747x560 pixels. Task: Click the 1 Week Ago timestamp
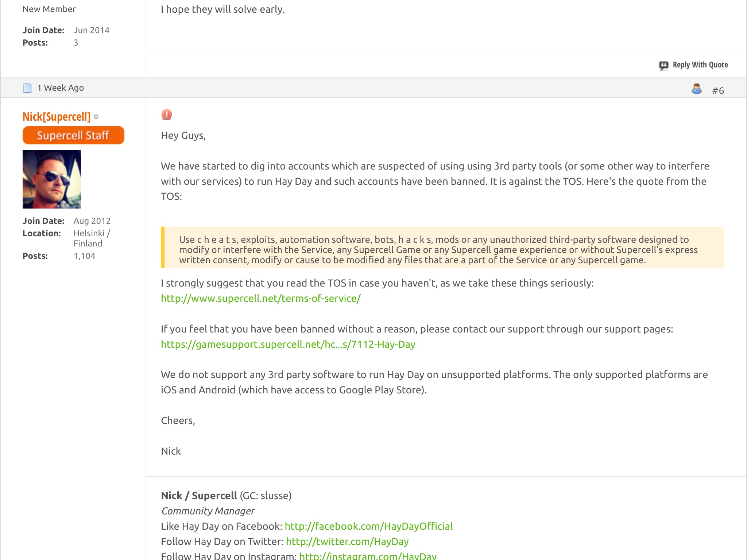[61, 88]
